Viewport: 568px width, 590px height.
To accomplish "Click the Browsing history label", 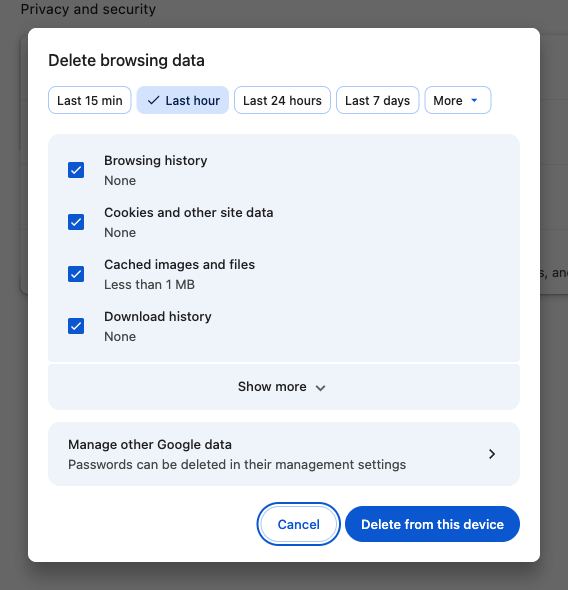I will tap(156, 161).
